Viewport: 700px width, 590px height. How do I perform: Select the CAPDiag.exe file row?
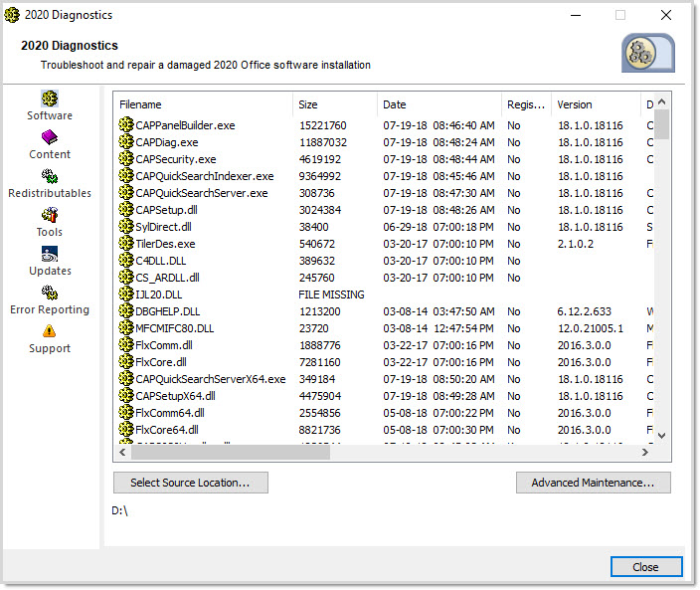tap(166, 142)
